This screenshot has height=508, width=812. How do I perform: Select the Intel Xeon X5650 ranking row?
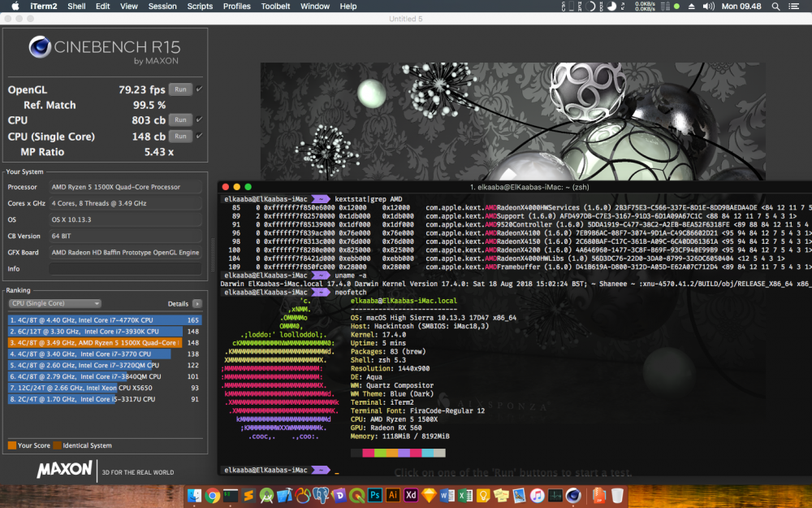[105, 388]
